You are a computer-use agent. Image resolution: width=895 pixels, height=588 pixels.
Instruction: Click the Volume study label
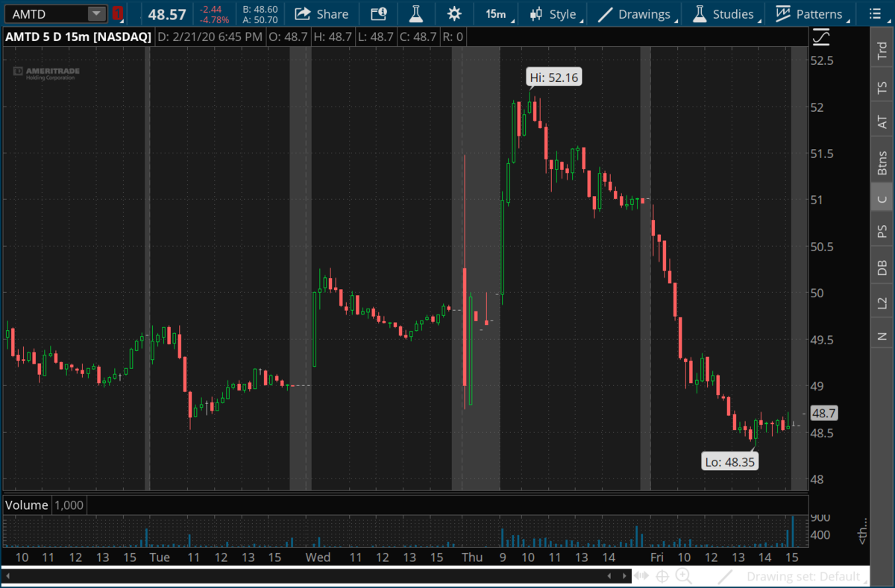tap(27, 505)
